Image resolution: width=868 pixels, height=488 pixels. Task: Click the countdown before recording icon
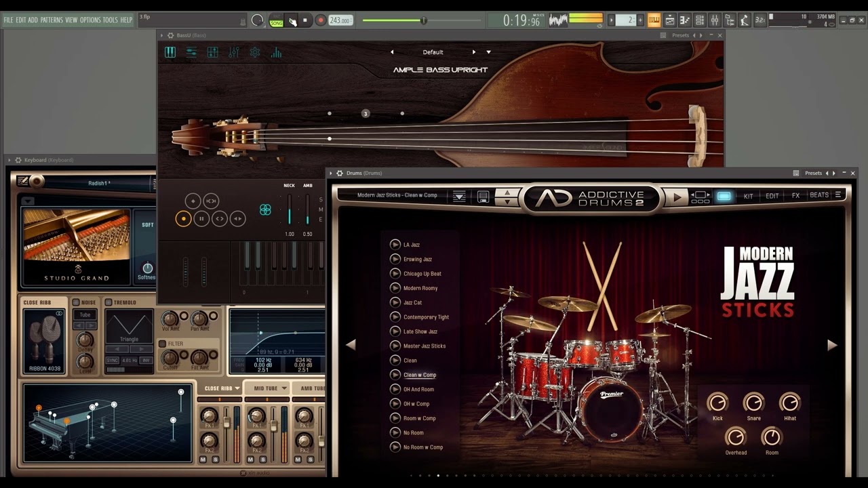(x=760, y=20)
